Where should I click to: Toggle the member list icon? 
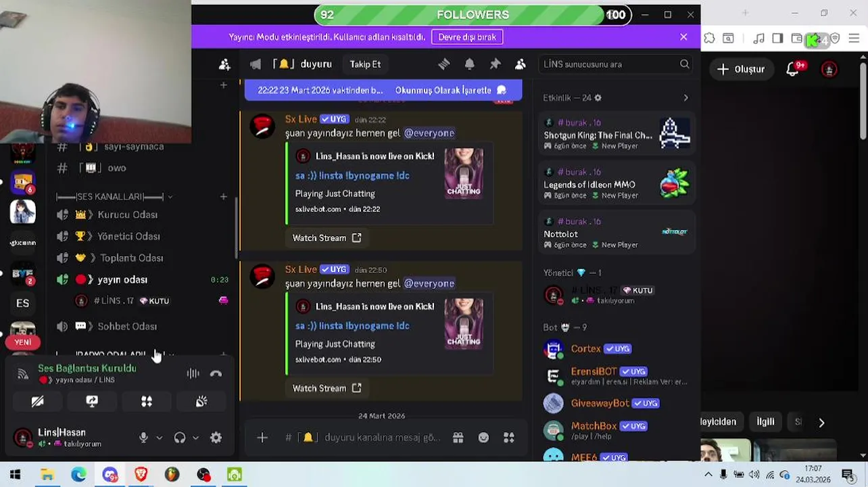[521, 64]
